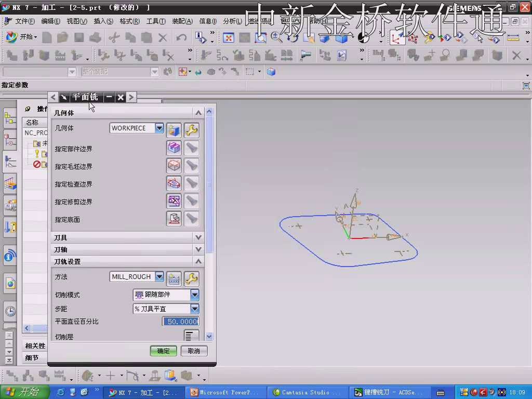Display floor flashlight icon

click(x=192, y=219)
